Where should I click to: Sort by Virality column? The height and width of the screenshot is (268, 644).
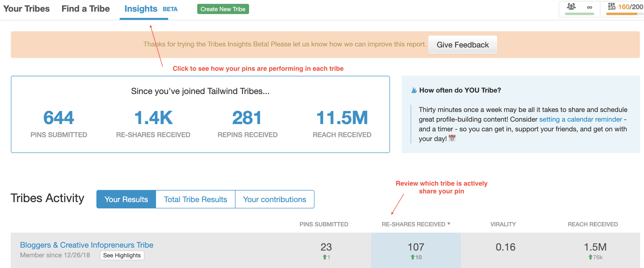coord(503,224)
